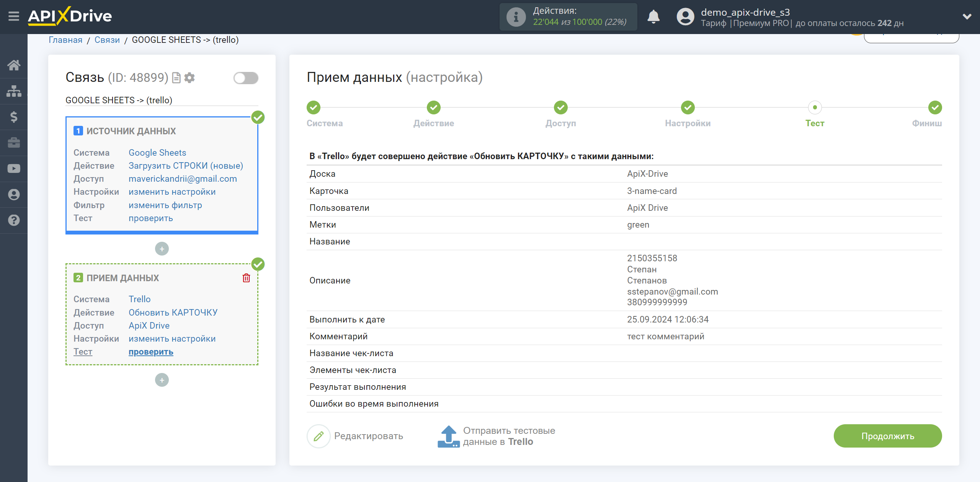Delete the Прием данных block
The height and width of the screenshot is (482, 980).
(x=246, y=278)
